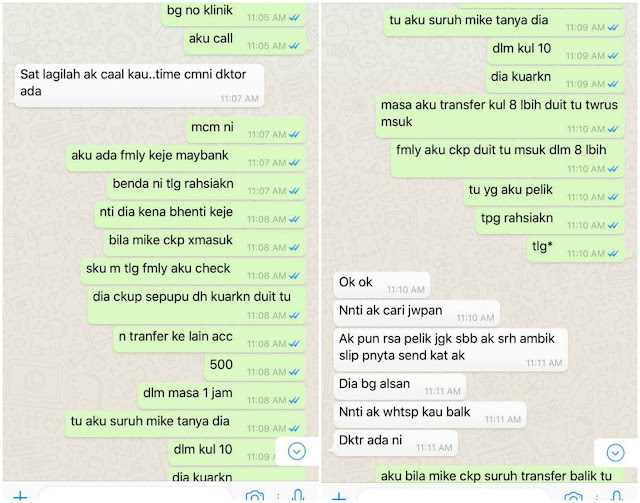The width and height of the screenshot is (640, 503).
Task: Jump to latest messages arrow in left chat
Action: coord(297,452)
